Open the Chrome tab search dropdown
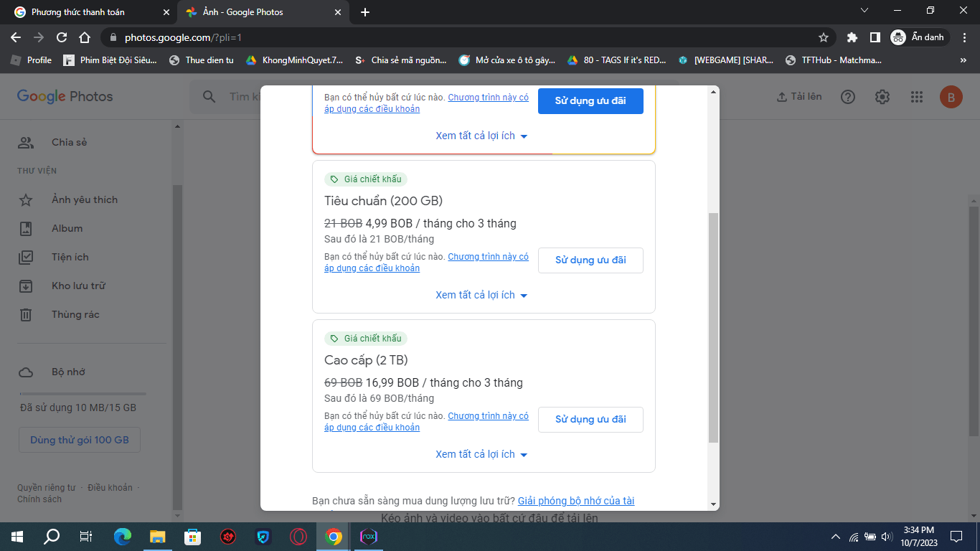The image size is (980, 551). [x=864, y=11]
